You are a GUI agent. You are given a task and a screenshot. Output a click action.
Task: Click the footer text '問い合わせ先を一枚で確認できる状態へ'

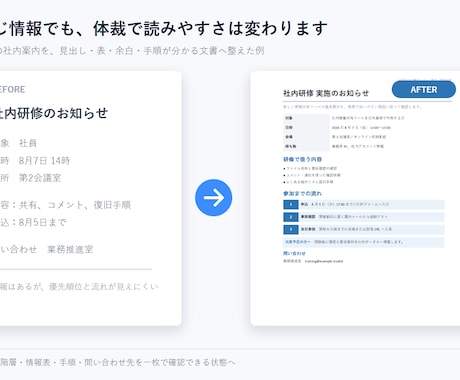click(160, 362)
